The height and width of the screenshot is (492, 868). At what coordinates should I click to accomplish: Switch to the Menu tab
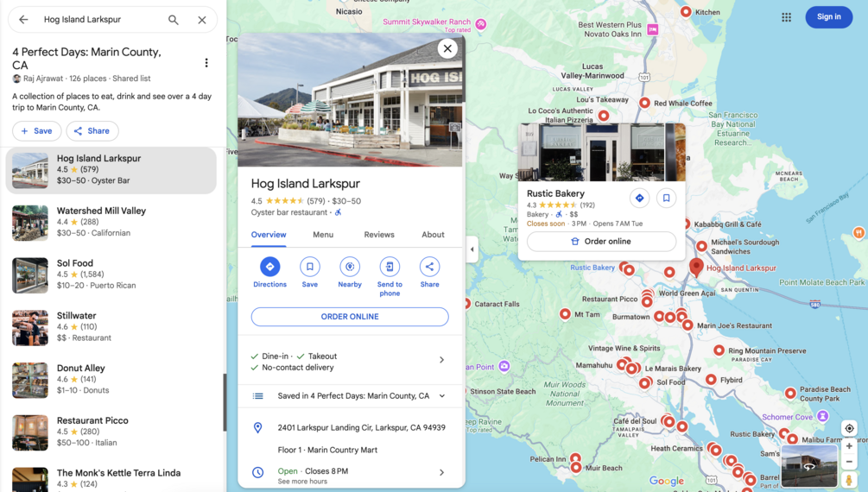click(x=323, y=235)
